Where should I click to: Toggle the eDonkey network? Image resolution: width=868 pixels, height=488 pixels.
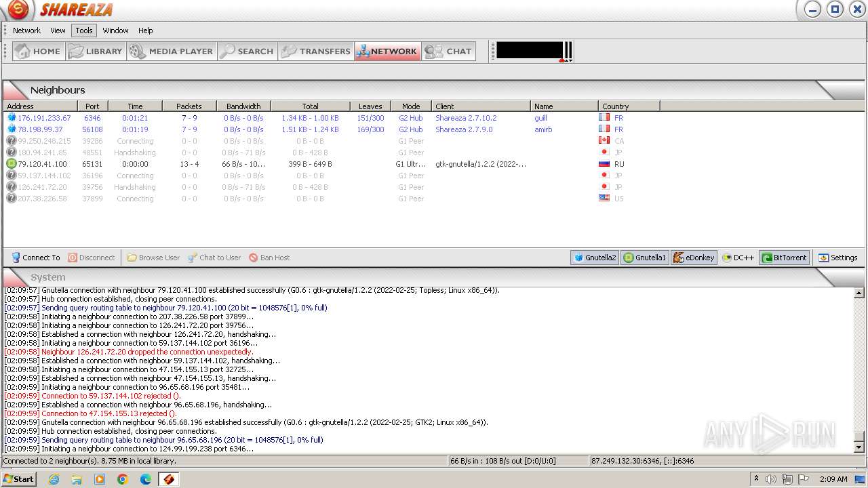click(694, 258)
